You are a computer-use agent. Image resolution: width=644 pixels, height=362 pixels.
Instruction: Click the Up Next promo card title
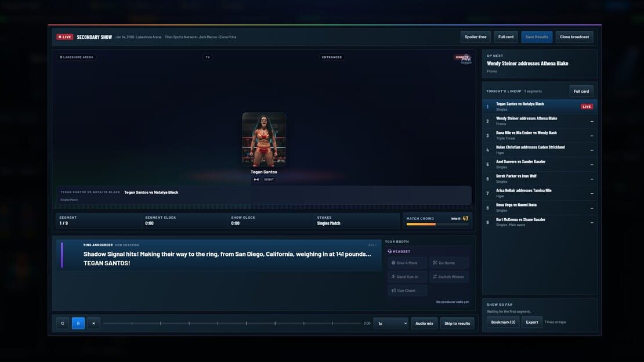click(x=527, y=63)
